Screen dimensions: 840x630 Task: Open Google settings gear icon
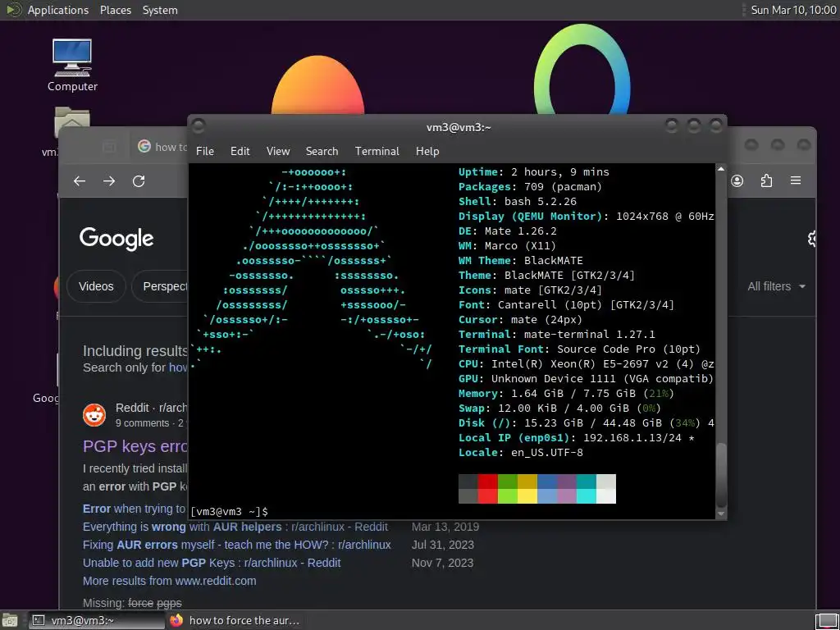[811, 239]
